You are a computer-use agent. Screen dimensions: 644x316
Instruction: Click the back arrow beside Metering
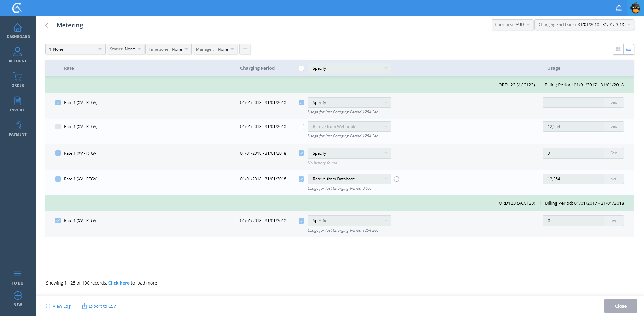(49, 25)
